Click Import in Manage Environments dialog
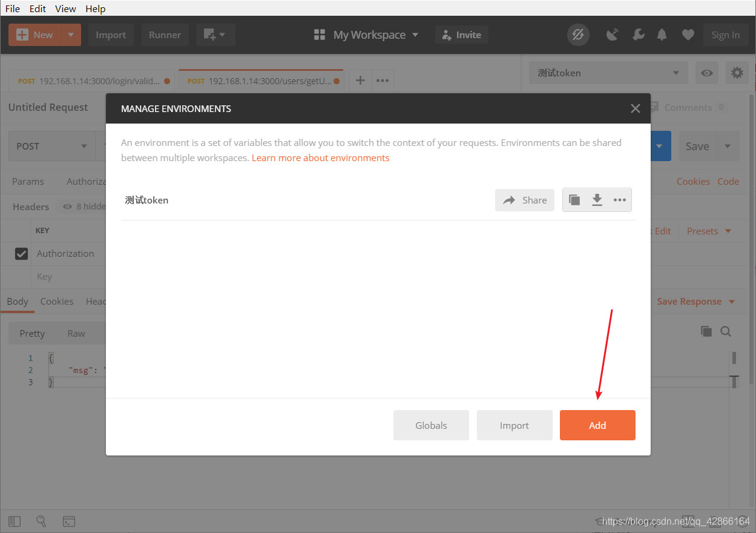The height and width of the screenshot is (533, 756). (514, 425)
